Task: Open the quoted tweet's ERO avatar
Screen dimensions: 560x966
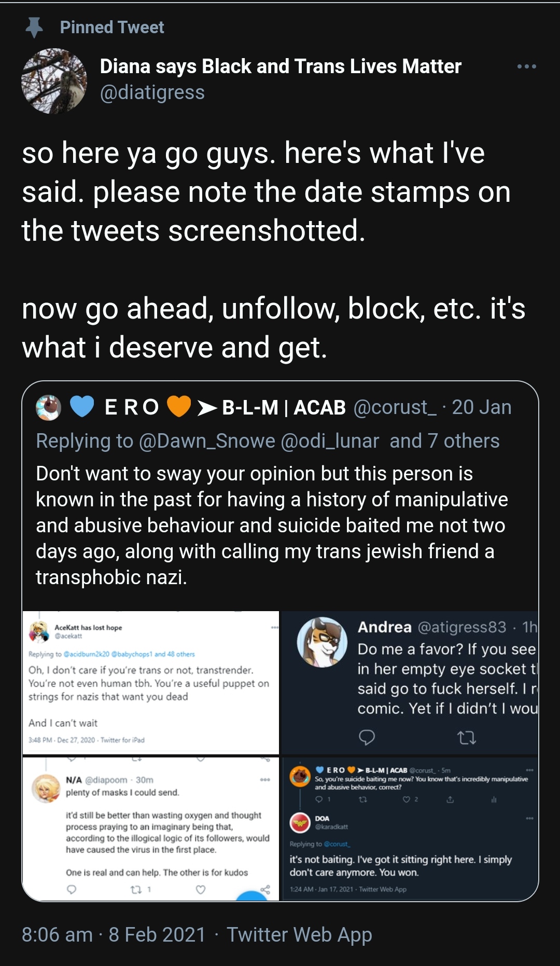Action: coord(49,407)
